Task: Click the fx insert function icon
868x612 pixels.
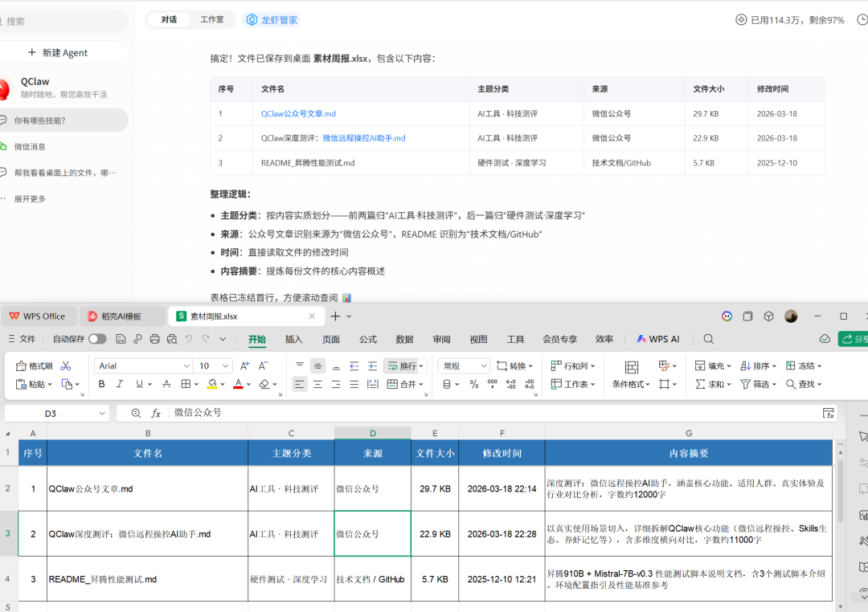Action: point(156,413)
